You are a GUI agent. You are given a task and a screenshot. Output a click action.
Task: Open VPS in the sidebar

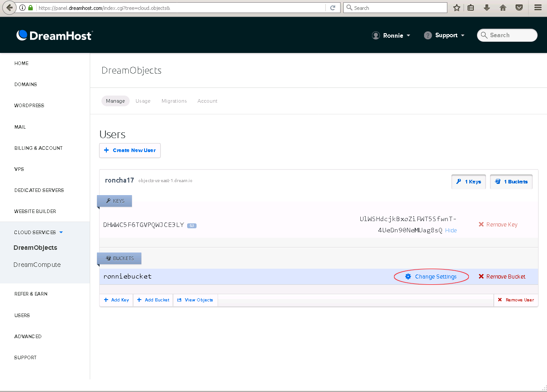(19, 169)
